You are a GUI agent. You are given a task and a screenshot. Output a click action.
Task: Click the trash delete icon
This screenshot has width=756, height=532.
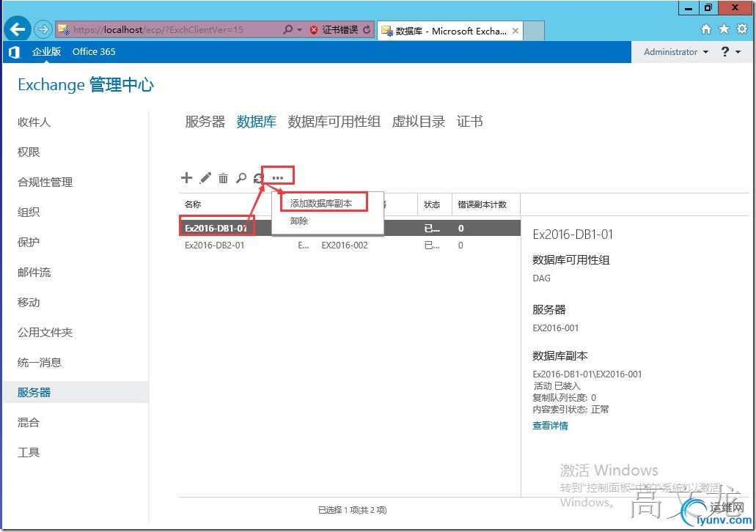(x=223, y=178)
